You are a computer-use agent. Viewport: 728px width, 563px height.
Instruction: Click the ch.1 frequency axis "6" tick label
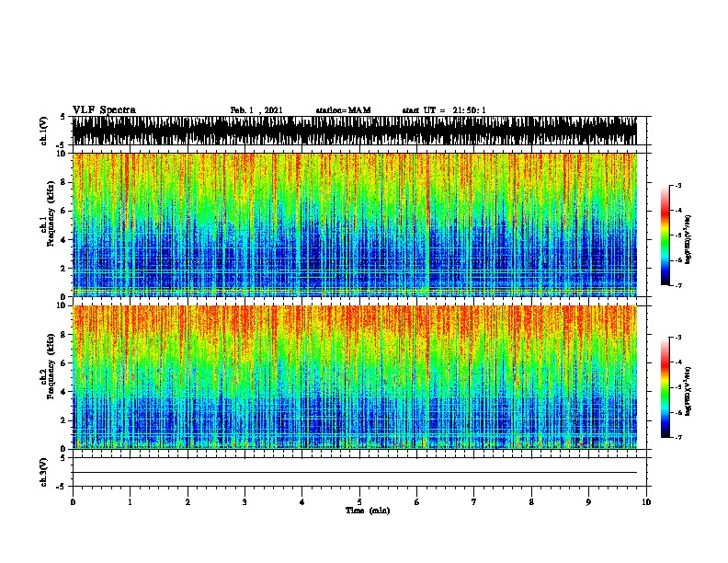(x=63, y=211)
